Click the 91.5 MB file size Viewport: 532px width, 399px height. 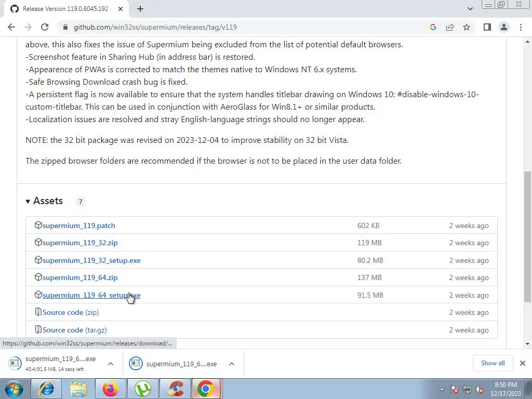[x=370, y=295]
